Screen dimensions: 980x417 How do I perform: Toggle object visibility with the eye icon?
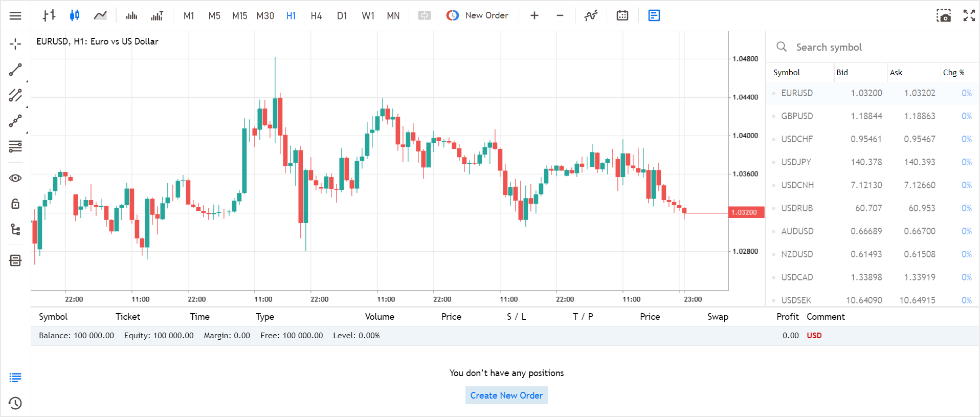(x=15, y=178)
